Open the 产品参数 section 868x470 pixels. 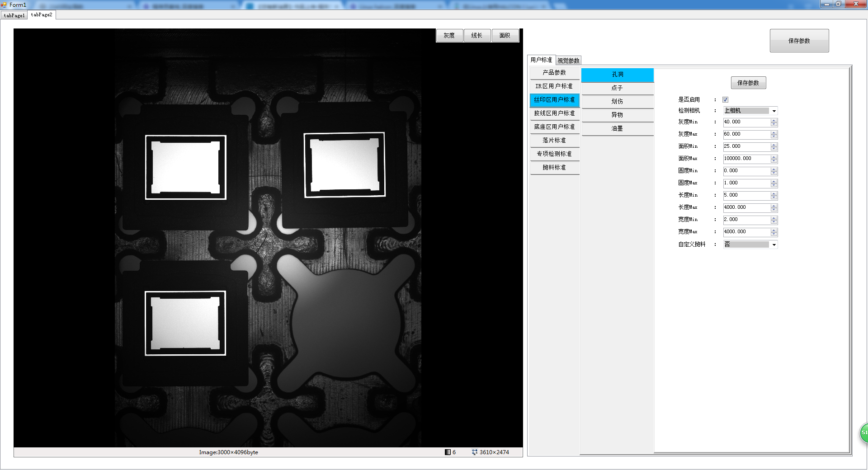[x=554, y=73]
